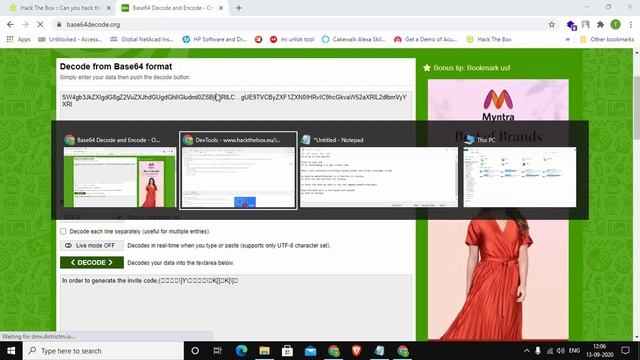Stop loading the page
The image size is (640, 360).
(x=40, y=24)
